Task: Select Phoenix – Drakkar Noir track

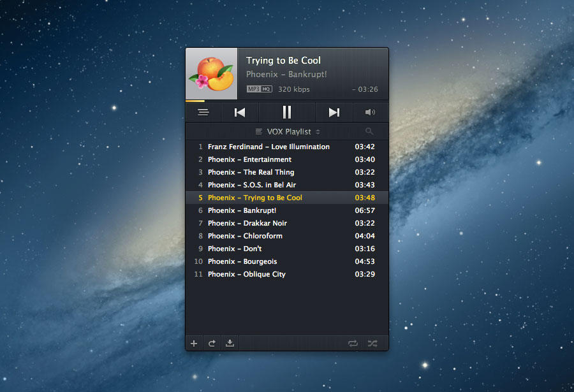Action: tap(287, 223)
